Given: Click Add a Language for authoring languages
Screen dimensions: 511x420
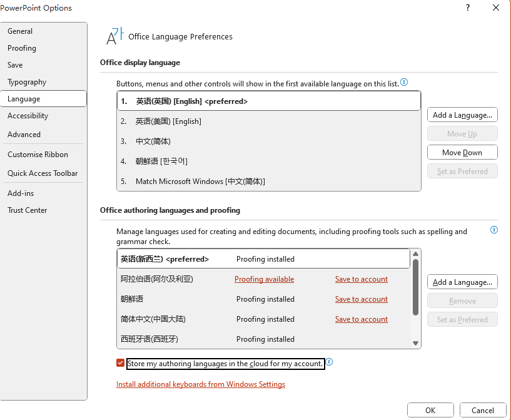Looking at the screenshot, I should [462, 282].
